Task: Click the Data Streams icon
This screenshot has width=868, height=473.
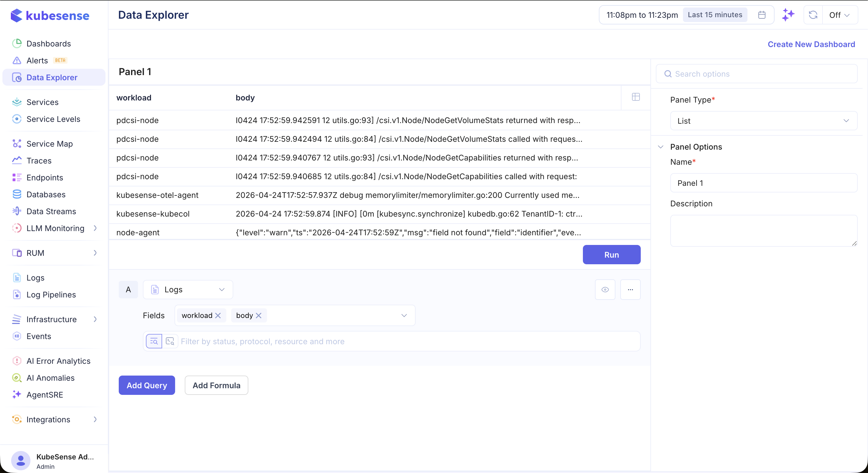Action: [x=17, y=211]
